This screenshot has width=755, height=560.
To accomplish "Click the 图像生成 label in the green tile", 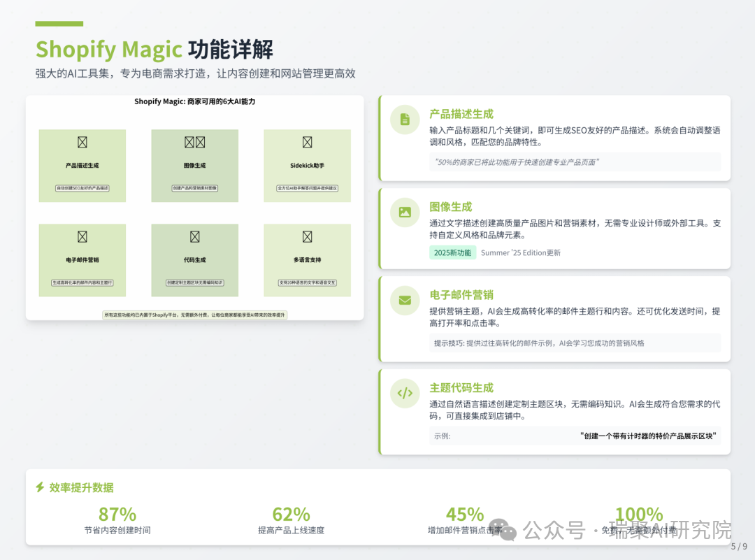I will [x=194, y=166].
